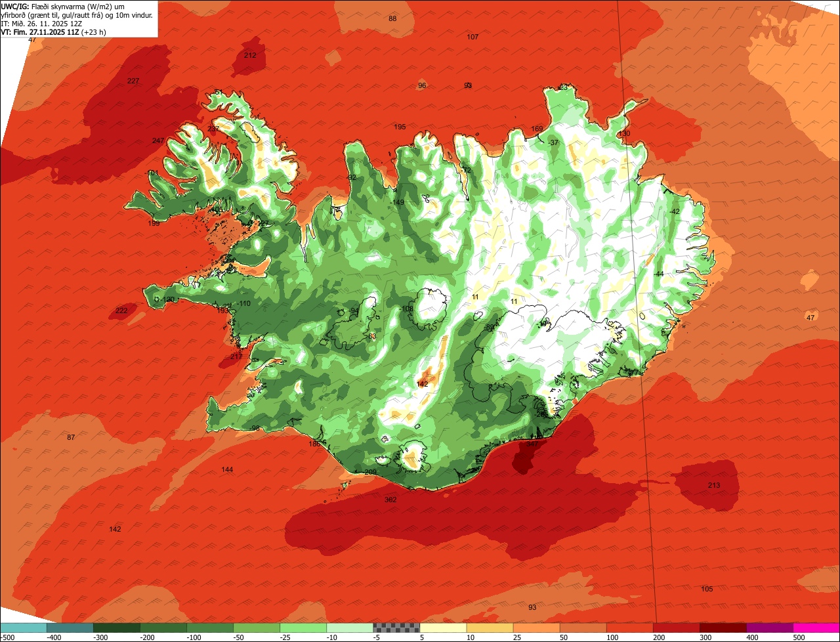Click the title line 'UWC/IG: Flæði skynvarma (W/m2) um'
This screenshot has height=642, width=840.
(63, 7)
